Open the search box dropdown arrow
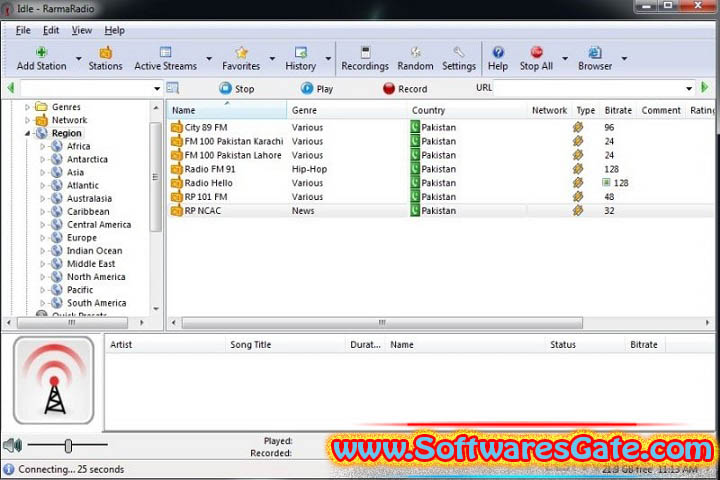 (x=157, y=88)
